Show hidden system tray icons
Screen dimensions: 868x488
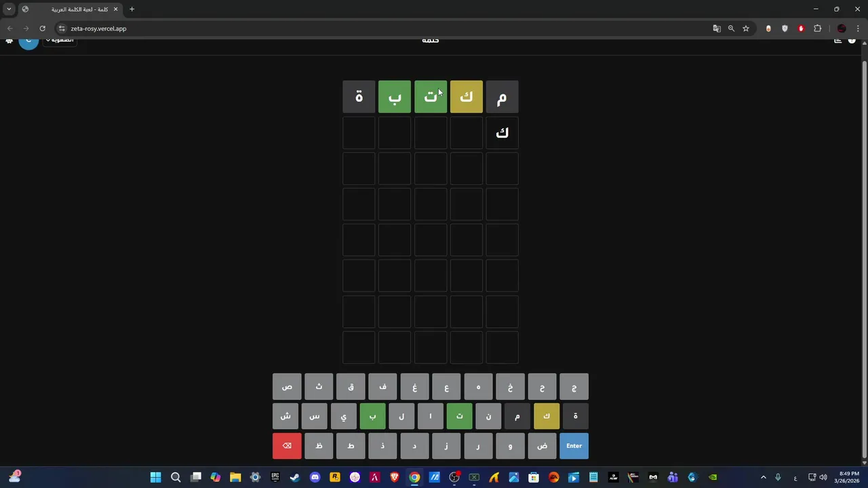coord(763,477)
